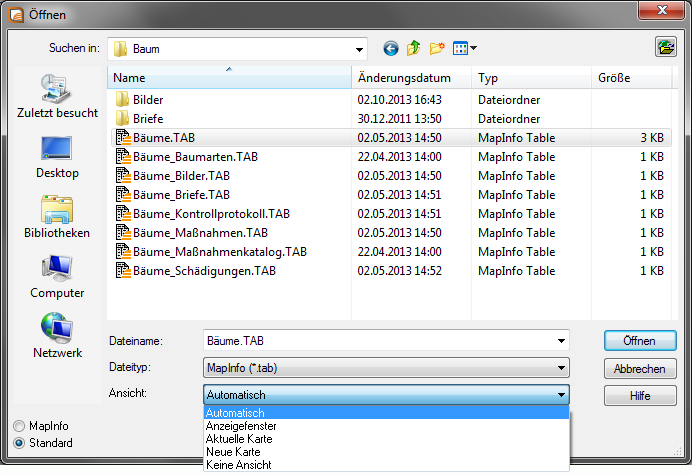Screen dimensions: 692x475
Task: Open Netzwerk in the places sidebar
Action: (x=57, y=335)
